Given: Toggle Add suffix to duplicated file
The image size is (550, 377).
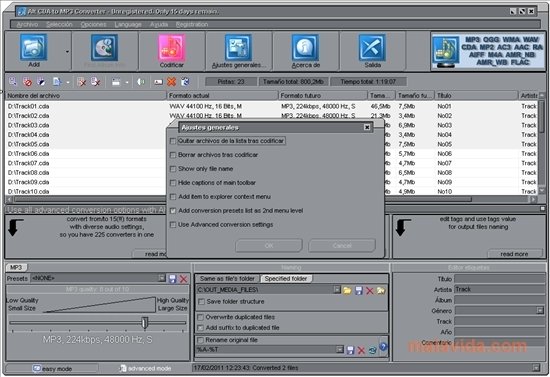Looking at the screenshot, I should click(x=200, y=328).
